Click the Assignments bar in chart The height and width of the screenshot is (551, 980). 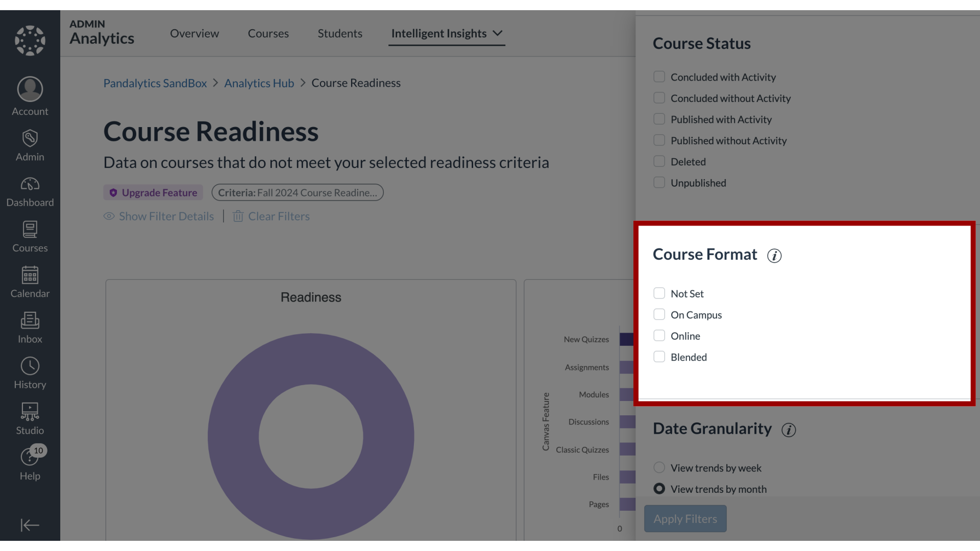(627, 367)
